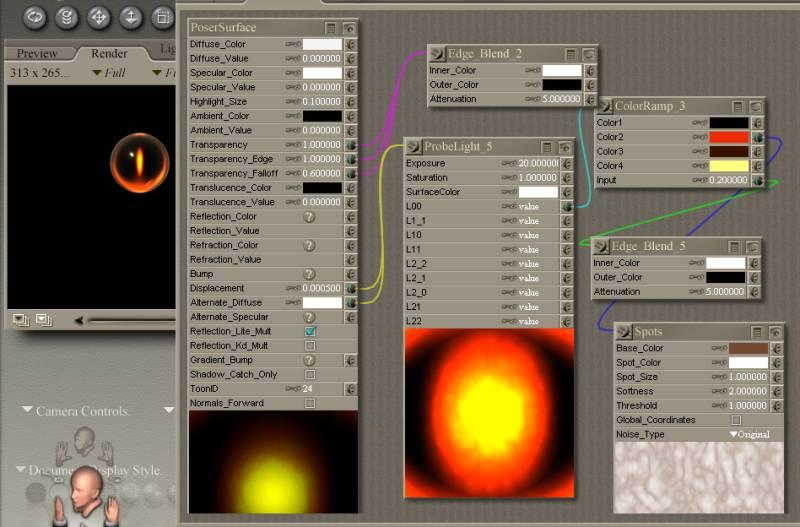Image resolution: width=800 pixels, height=527 pixels.
Task: Click the question mark icon for Reflection_Color
Action: (x=309, y=216)
